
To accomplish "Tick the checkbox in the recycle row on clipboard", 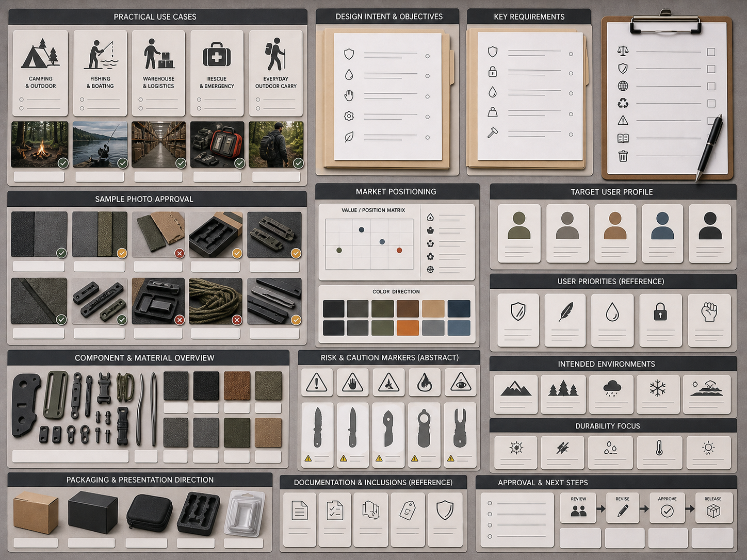I will click(x=711, y=104).
